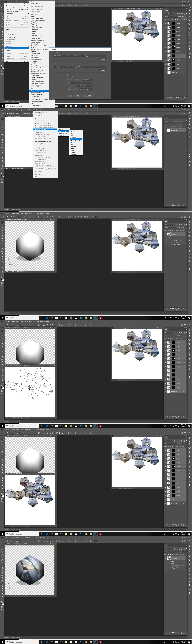Select the Dodecahedron mesh preset
192x644 pixels.
[x=76, y=139]
